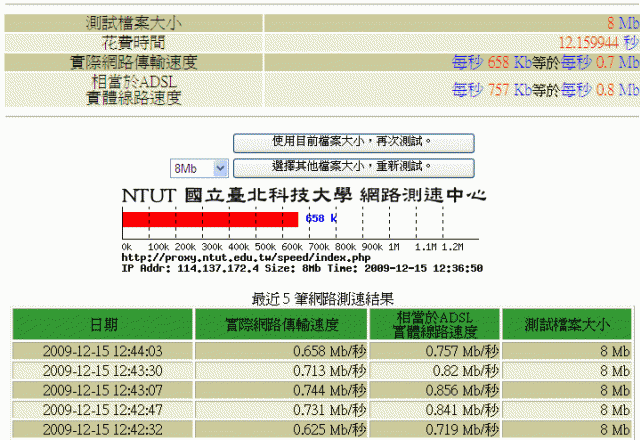
Task: Click the 日期 column header
Action: (x=102, y=324)
